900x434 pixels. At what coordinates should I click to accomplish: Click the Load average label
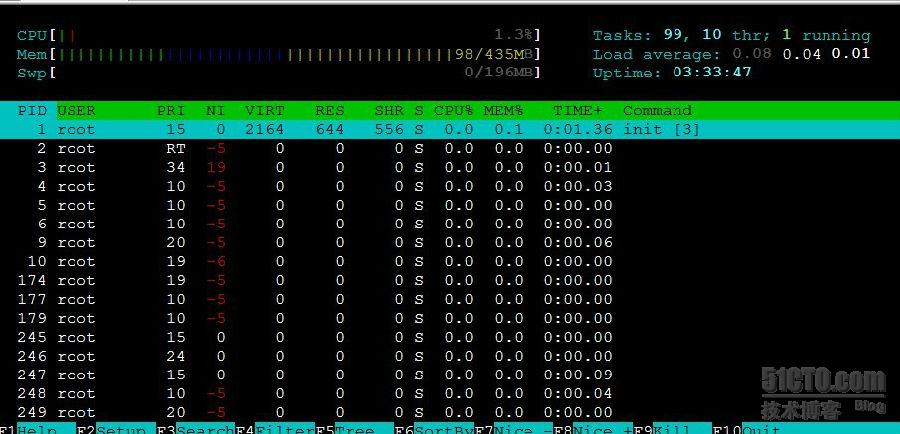pos(656,55)
